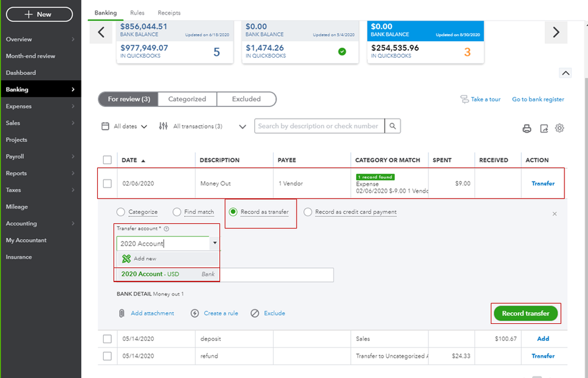This screenshot has width=588, height=378.
Task: Open My Accountant in sidebar
Action: pyautogui.click(x=26, y=240)
